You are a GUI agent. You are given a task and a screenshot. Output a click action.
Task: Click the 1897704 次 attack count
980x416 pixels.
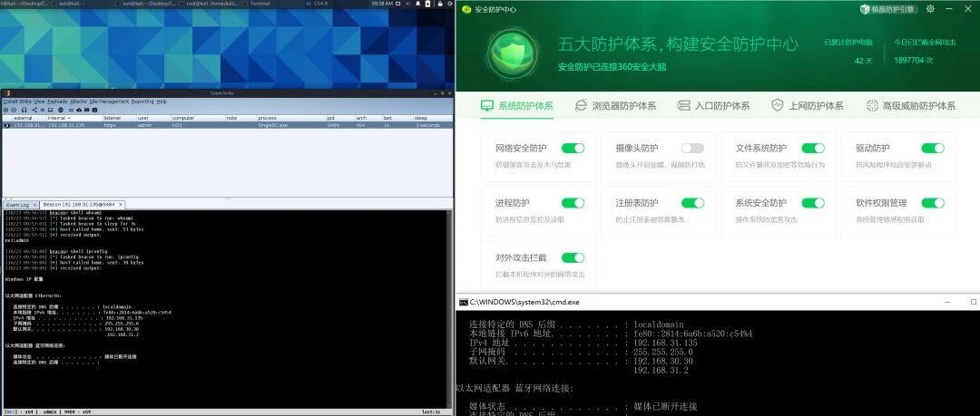pos(913,61)
